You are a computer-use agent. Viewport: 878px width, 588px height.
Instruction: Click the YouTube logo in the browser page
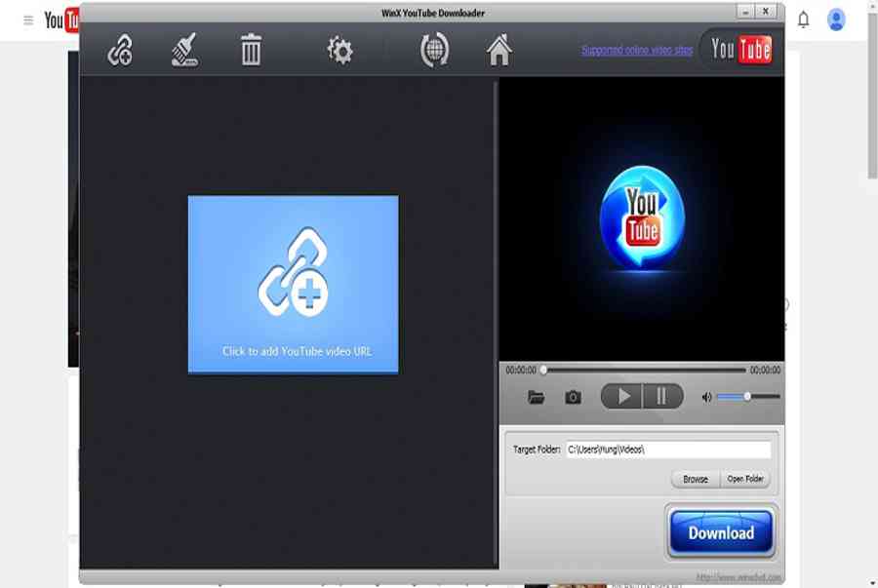pyautogui.click(x=61, y=20)
